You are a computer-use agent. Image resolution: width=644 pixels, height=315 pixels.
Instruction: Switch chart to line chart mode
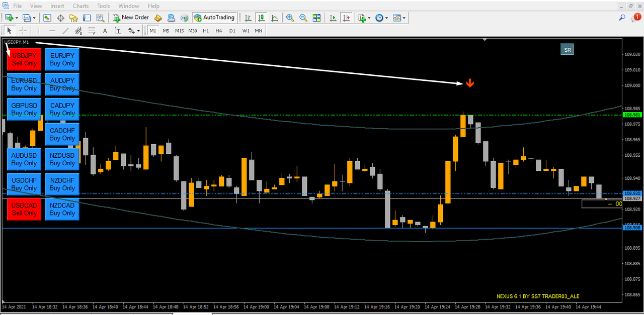(x=274, y=18)
